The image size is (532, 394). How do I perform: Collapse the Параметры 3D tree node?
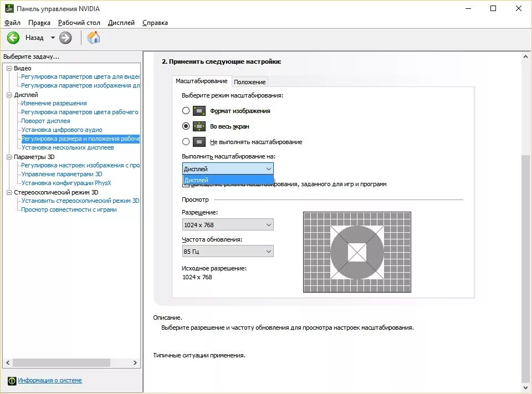[9, 157]
